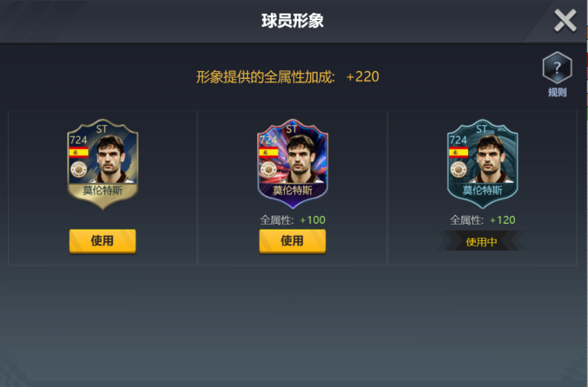The image size is (588, 387).
Task: Click the 全属性 +100 bonus text
Action: [x=292, y=220]
